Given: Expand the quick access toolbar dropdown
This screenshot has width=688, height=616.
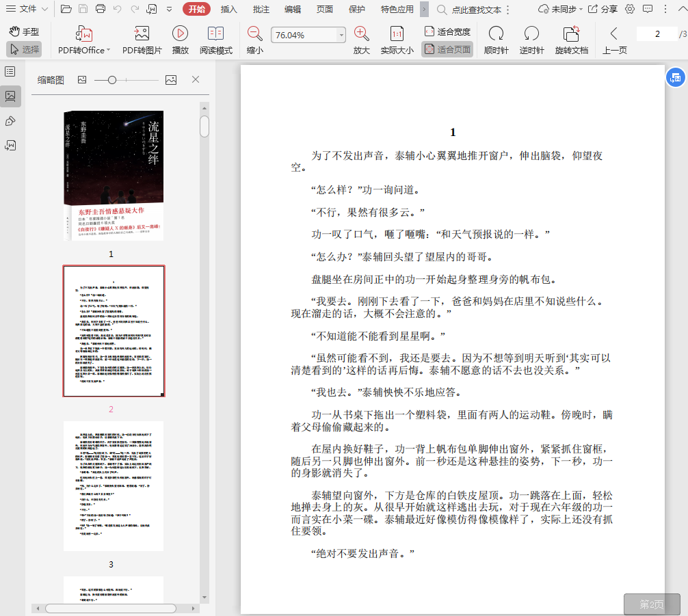Looking at the screenshot, I should point(170,9).
